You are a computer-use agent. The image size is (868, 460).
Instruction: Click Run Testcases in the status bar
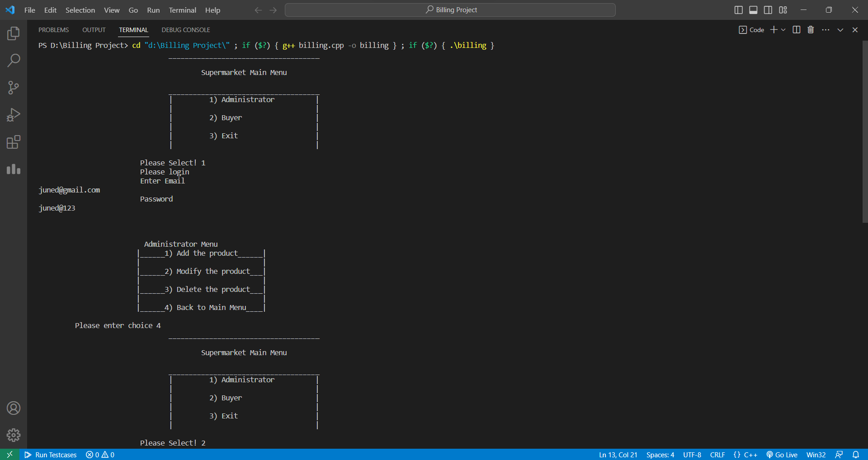[x=50, y=455]
